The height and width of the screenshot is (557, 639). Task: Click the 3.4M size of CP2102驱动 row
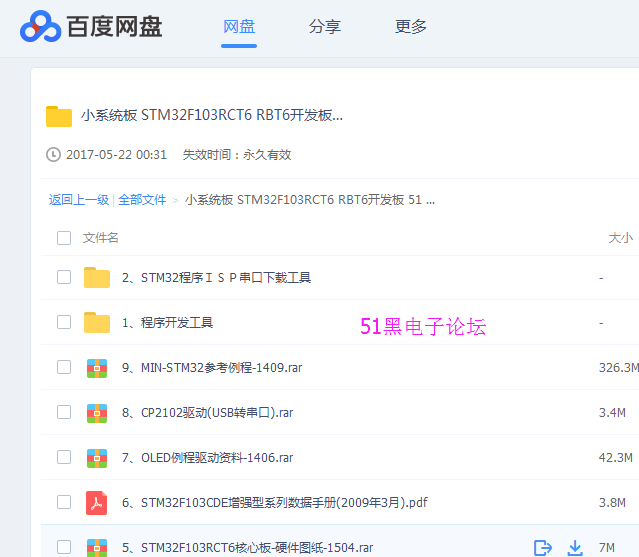612,413
